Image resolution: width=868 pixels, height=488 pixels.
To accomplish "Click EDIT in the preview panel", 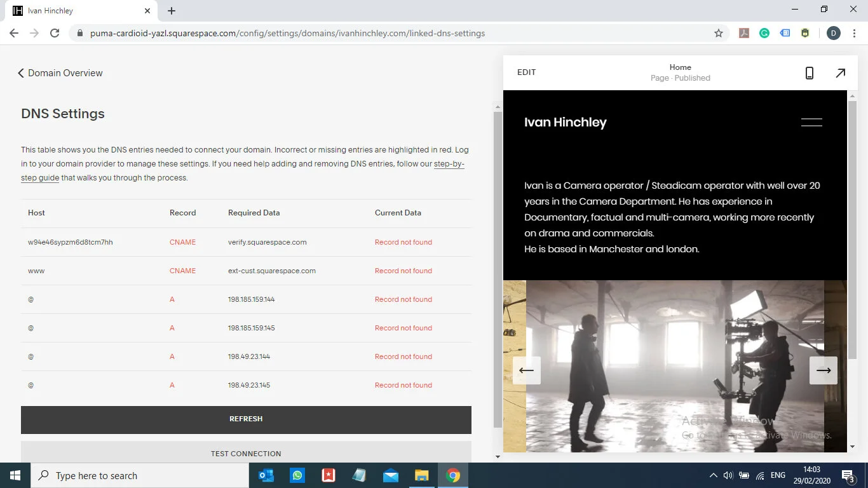I will (526, 72).
